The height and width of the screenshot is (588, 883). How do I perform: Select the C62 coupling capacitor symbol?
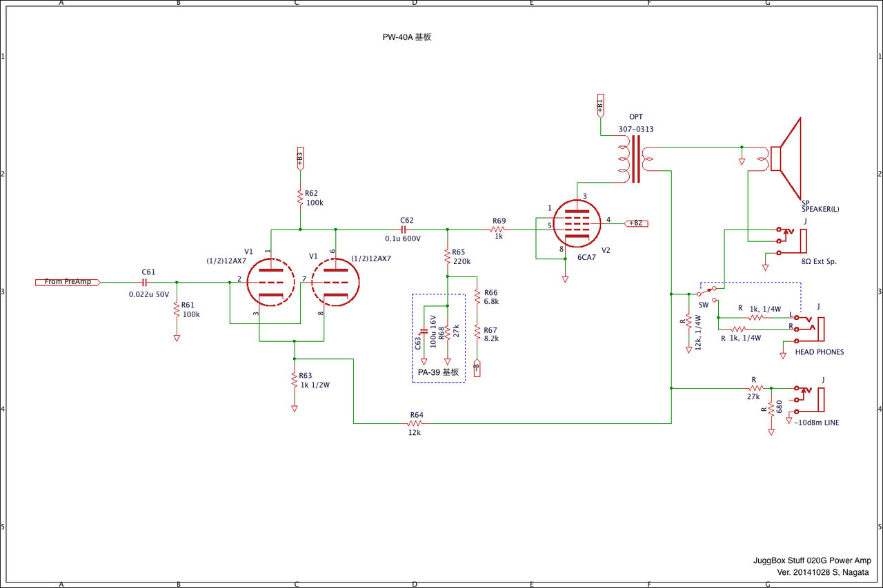404,229
